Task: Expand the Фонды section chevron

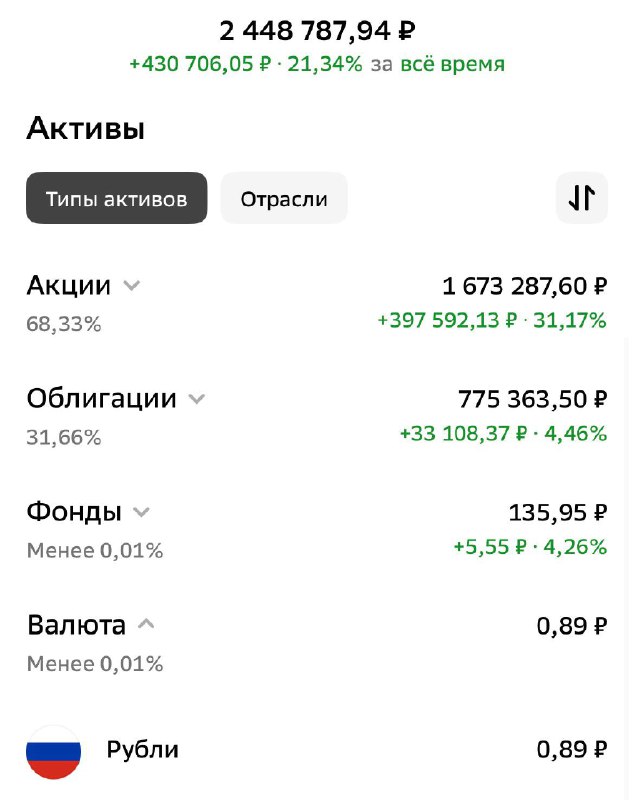Action: click(x=141, y=512)
